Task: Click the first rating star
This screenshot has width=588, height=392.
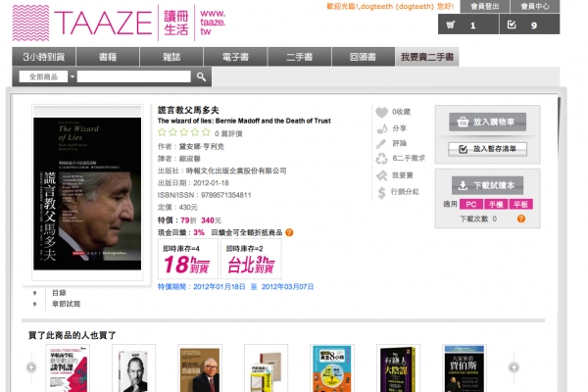Action: tap(162, 132)
